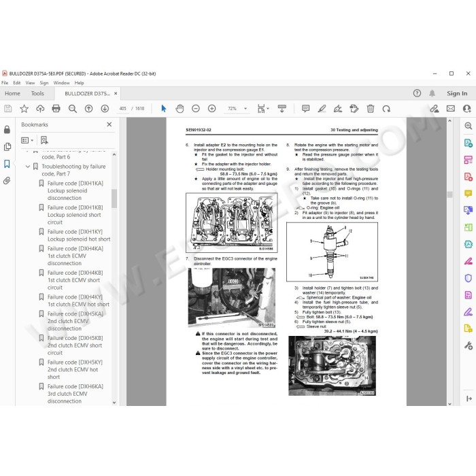This screenshot has height=476, width=476.
Task: Open the Attachments paperclip panel
Action: [x=7, y=181]
